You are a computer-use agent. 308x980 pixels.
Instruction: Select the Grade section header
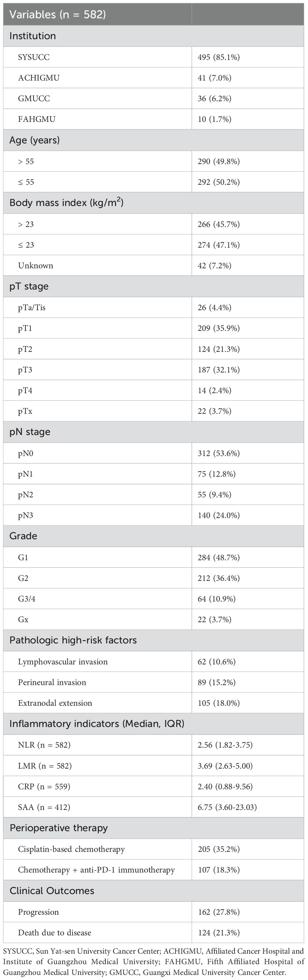pos(23,536)
